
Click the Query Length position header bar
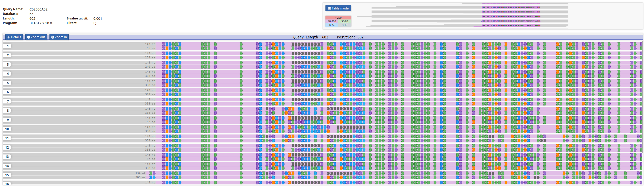coord(328,37)
